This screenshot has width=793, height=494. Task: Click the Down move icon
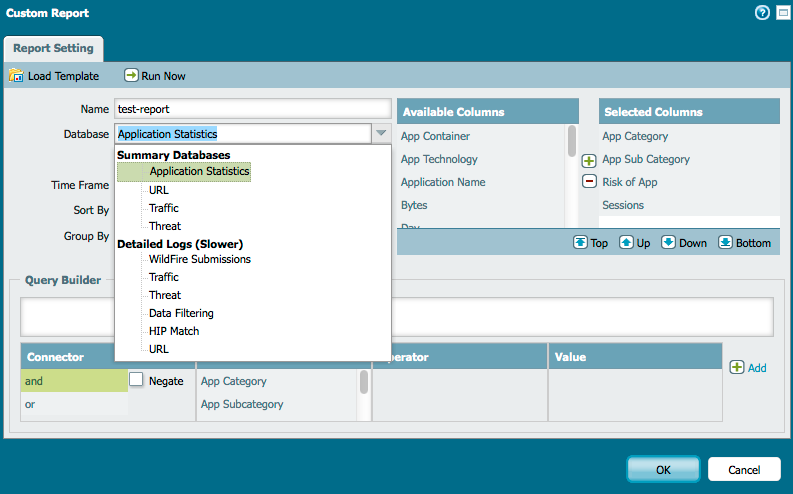click(x=668, y=242)
